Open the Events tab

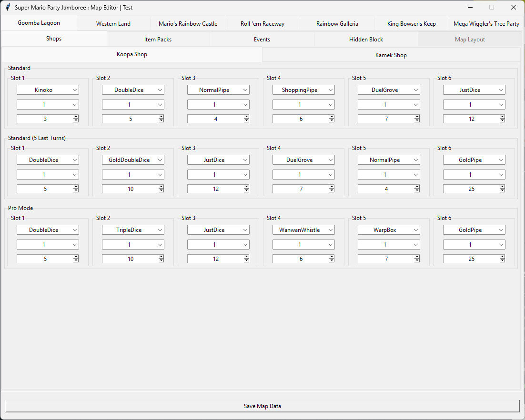[262, 39]
